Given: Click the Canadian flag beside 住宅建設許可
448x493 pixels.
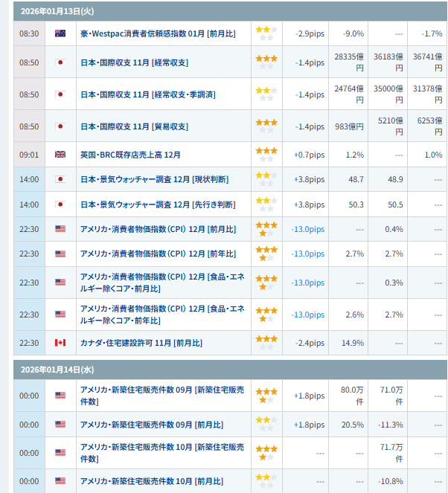Looking at the screenshot, I should (x=60, y=343).
